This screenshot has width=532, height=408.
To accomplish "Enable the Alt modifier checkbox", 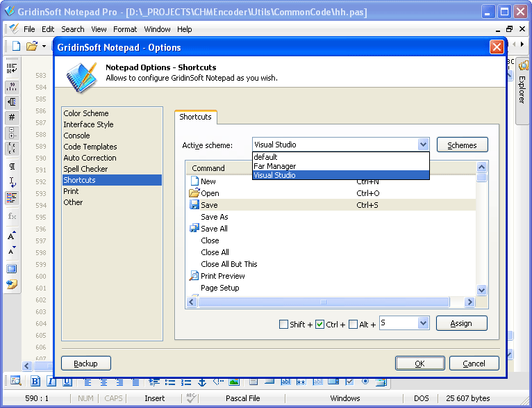I will [x=353, y=324].
